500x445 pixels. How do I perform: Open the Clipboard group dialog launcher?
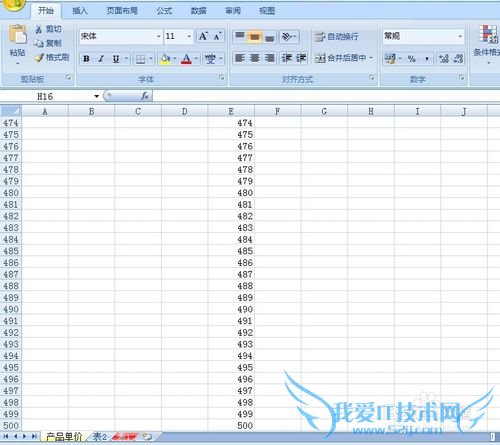pyautogui.click(x=68, y=77)
